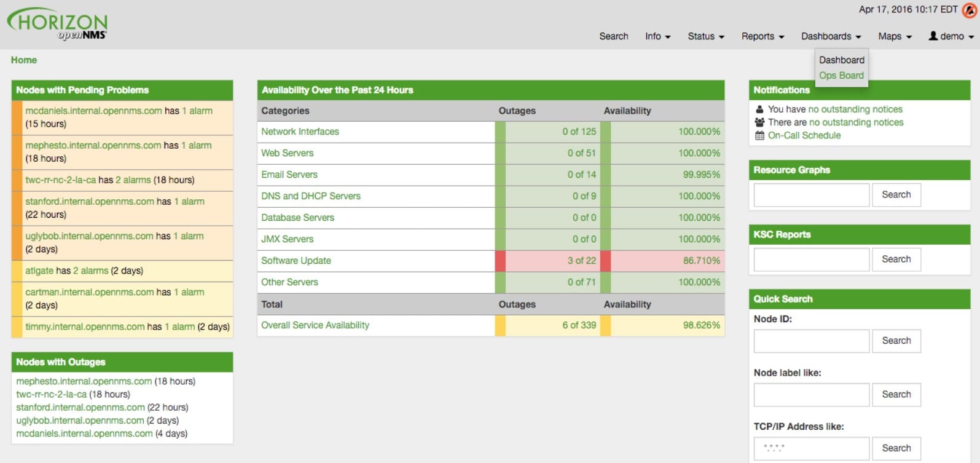Image resolution: width=980 pixels, height=463 pixels.
Task: Click the Horizon OpenNMS logo
Action: tap(58, 25)
